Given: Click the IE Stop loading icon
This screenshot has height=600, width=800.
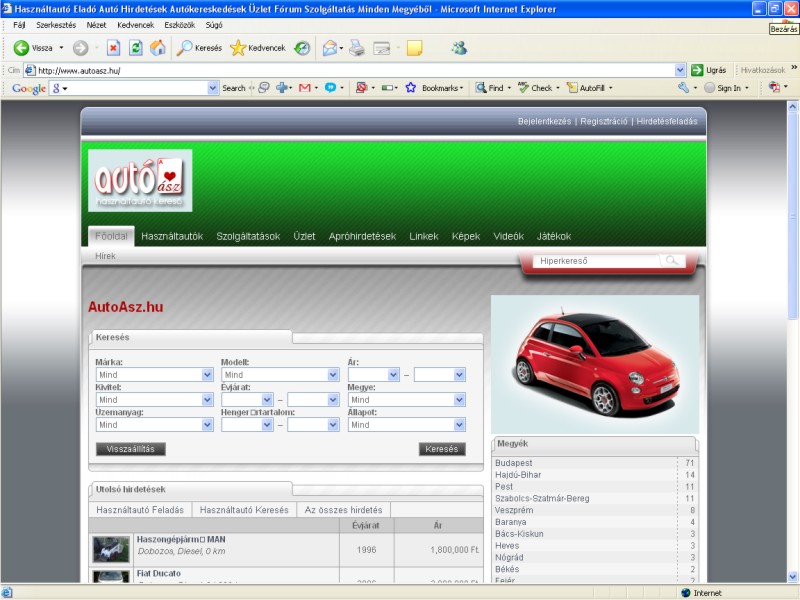Looking at the screenshot, I should click(x=113, y=47).
